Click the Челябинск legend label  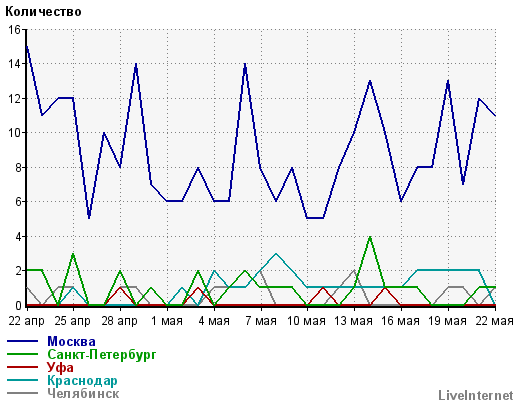[x=83, y=393]
